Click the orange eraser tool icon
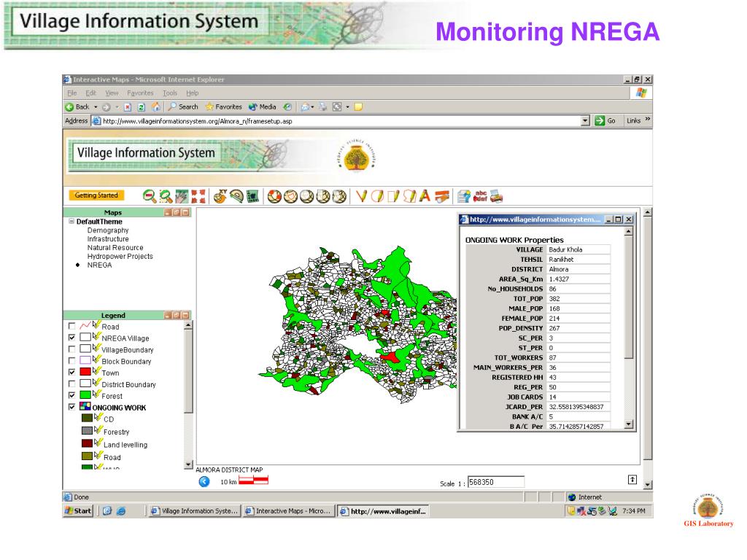The image size is (747, 560). [441, 196]
